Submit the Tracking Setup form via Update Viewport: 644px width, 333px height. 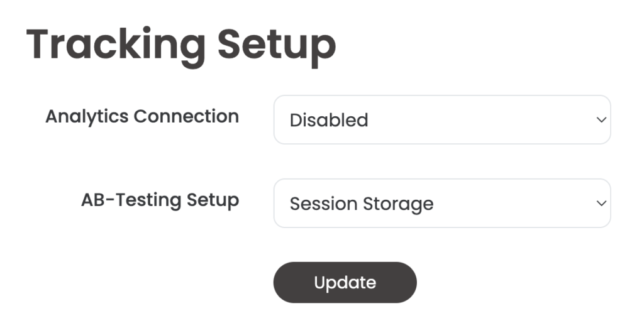pyautogui.click(x=345, y=283)
